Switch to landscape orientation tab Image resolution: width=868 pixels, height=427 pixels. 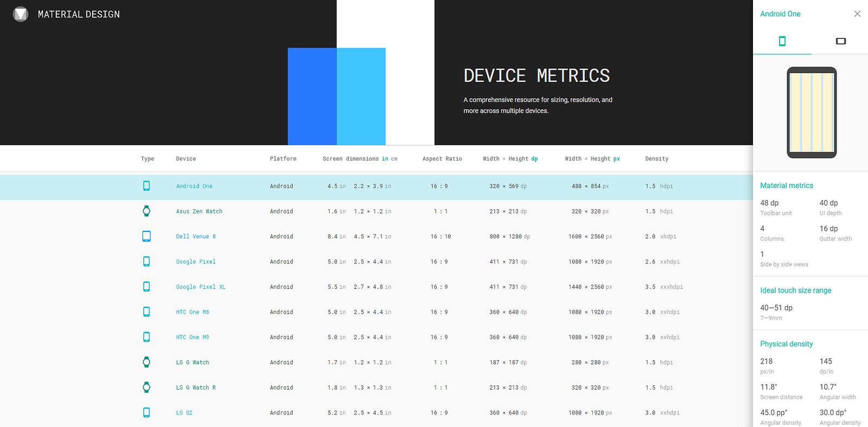(x=841, y=41)
